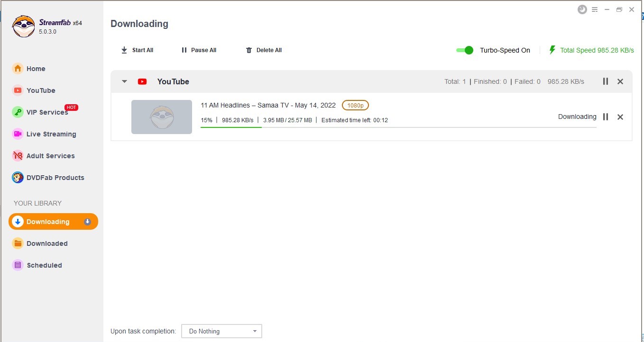This screenshot has width=644, height=342.
Task: Remove the YouTube download group
Action: tap(620, 81)
